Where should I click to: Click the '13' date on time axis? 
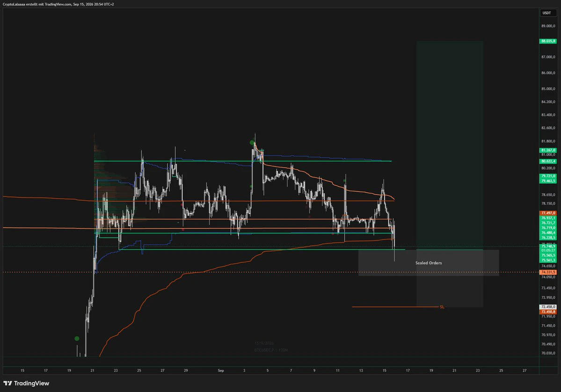coord(361,370)
